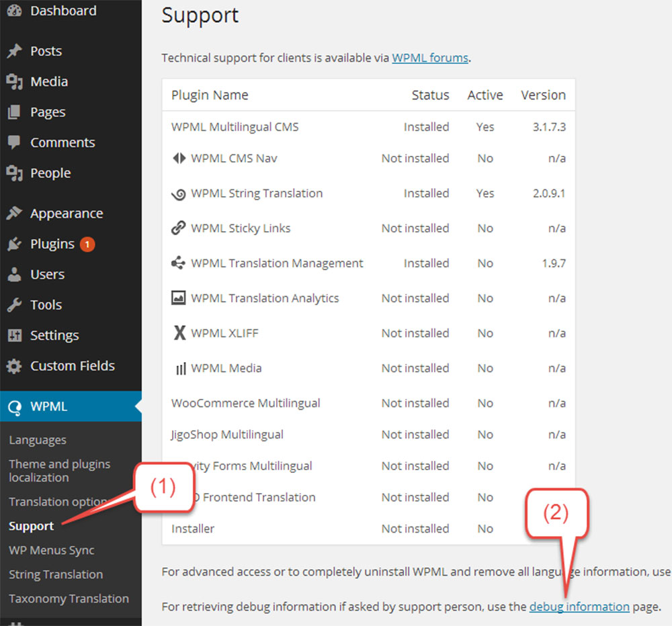Click the Plugins plug icon

click(x=14, y=244)
